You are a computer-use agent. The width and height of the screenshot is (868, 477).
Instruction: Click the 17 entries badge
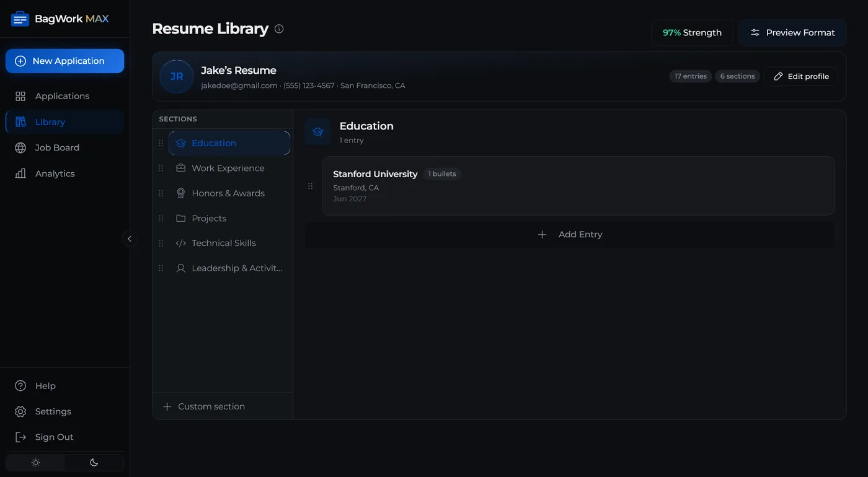tap(691, 76)
